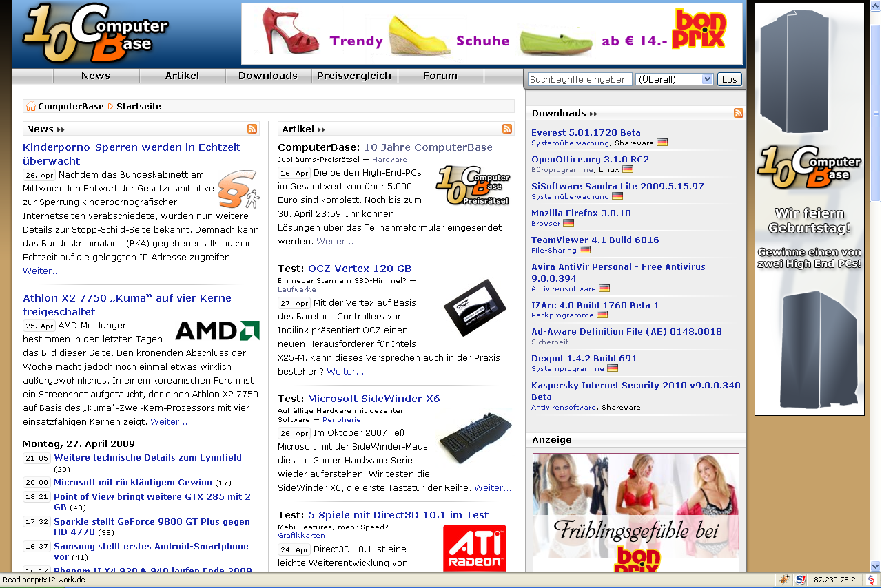Click the bonprix Trendy Schuhe banner ad

pos(492,34)
